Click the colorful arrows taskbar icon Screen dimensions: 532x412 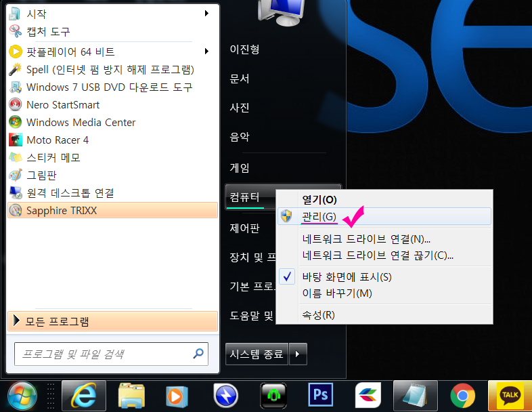[368, 395]
